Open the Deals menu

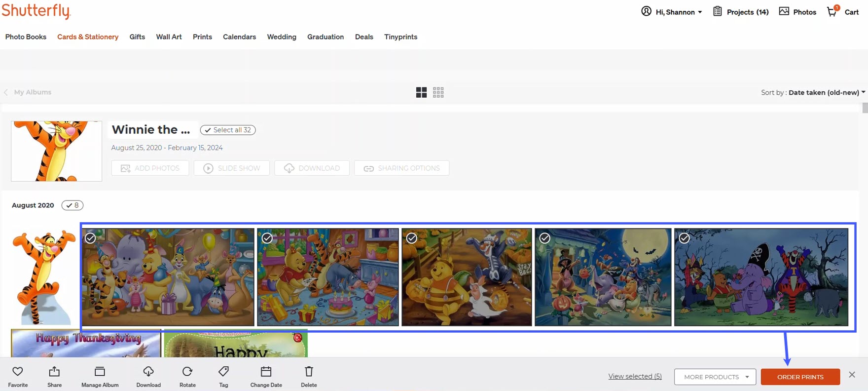tap(364, 37)
